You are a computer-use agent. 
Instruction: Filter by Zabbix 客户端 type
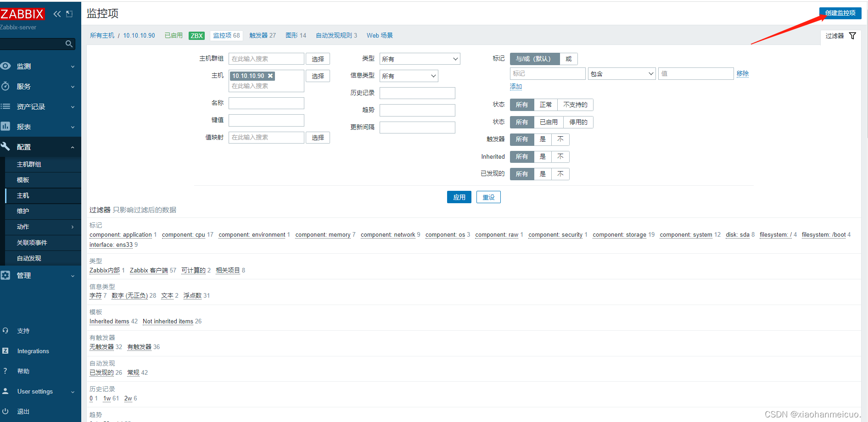tap(149, 270)
